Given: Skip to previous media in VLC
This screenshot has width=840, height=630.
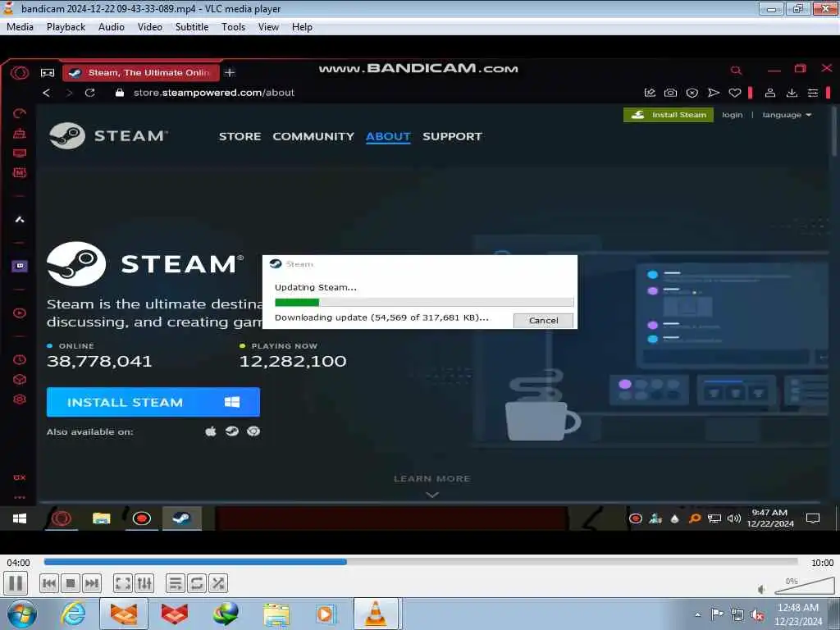Looking at the screenshot, I should click(x=49, y=583).
